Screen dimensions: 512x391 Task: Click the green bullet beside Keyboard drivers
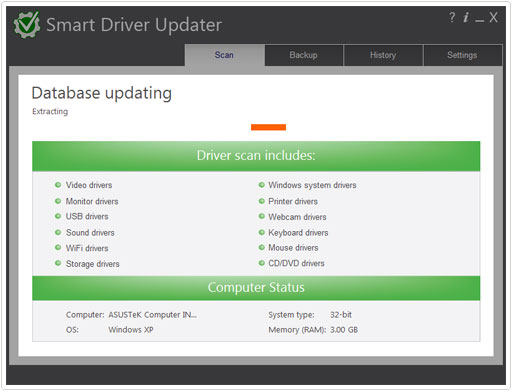point(262,232)
